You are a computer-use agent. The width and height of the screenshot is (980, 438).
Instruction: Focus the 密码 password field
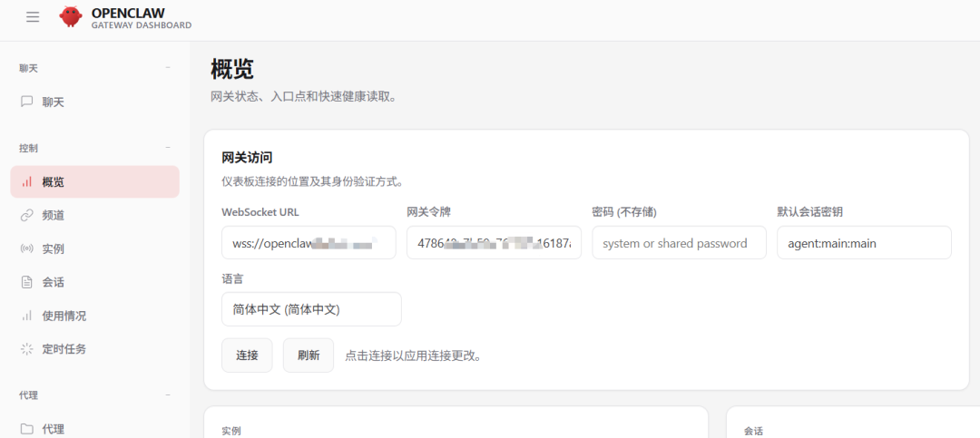(679, 243)
